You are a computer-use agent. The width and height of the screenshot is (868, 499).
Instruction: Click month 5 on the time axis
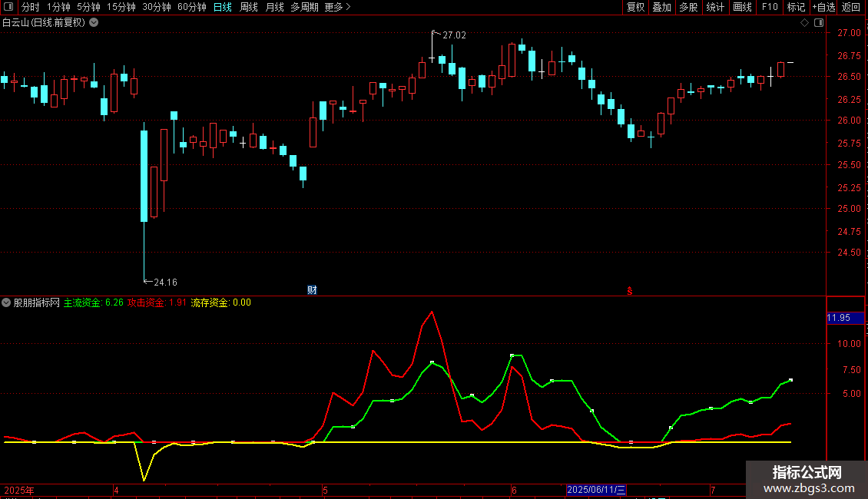pyautogui.click(x=326, y=490)
